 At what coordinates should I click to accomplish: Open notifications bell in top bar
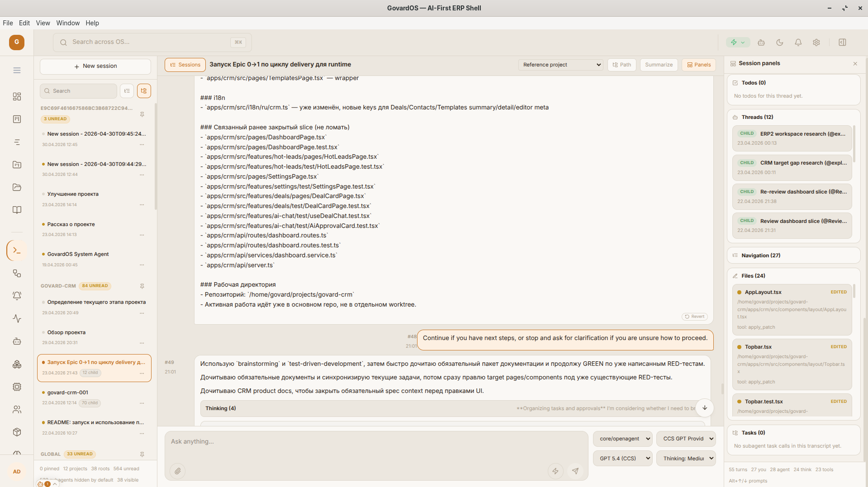798,42
